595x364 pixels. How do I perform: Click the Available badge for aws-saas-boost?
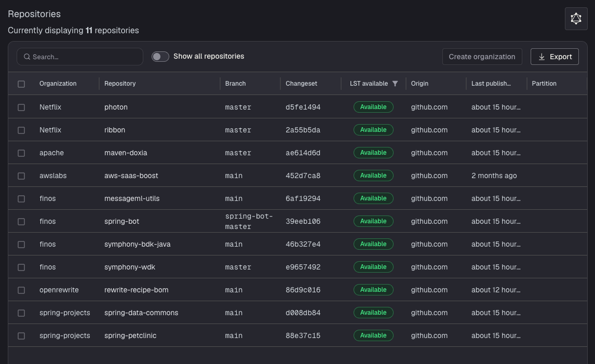373,176
